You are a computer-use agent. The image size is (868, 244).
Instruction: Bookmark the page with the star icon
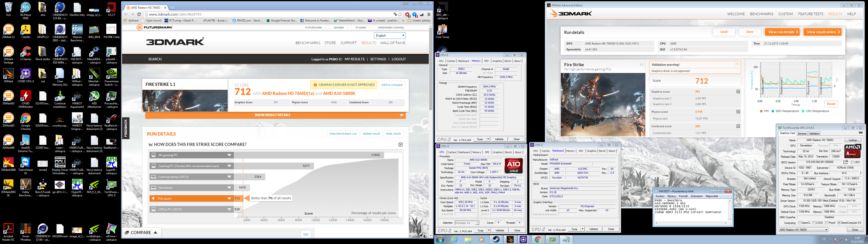[400, 14]
